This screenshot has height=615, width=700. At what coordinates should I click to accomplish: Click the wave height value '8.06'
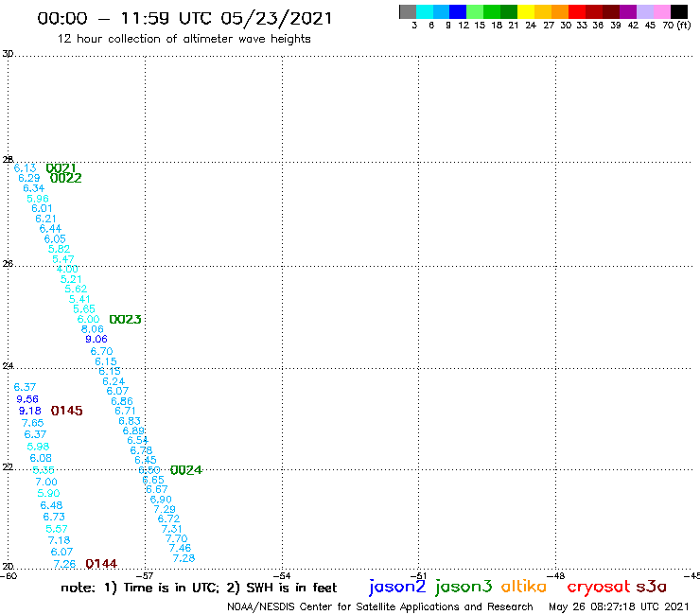(93, 329)
